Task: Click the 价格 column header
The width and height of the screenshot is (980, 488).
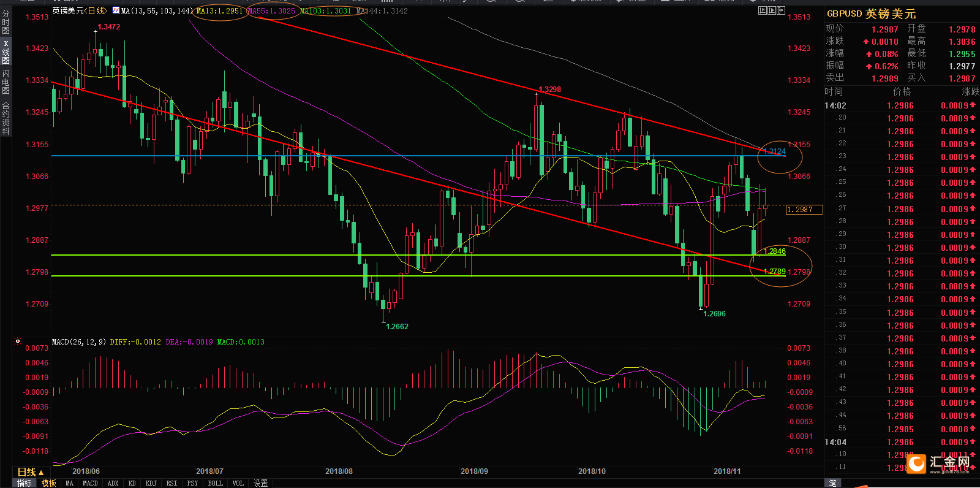Action: [x=902, y=91]
